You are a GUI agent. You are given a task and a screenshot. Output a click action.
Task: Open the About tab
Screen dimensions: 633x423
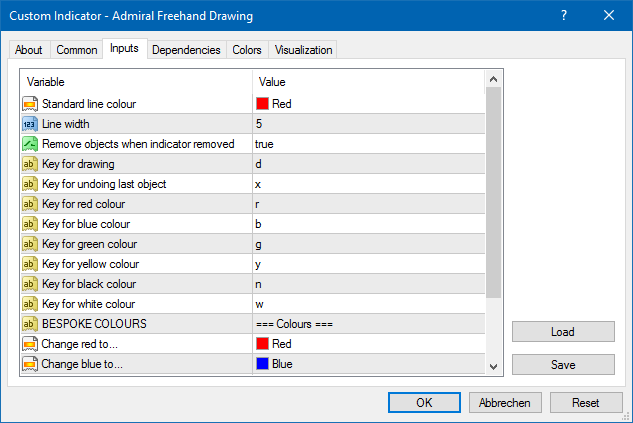tap(29, 50)
